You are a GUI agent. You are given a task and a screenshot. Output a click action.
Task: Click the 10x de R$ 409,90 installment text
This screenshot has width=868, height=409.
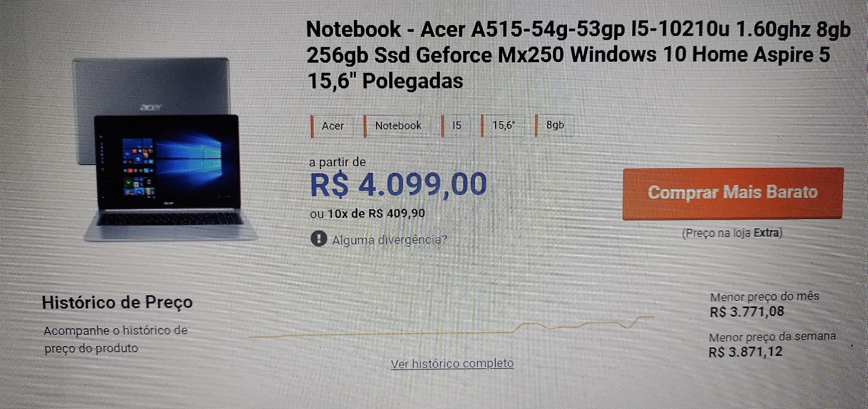coord(376,213)
